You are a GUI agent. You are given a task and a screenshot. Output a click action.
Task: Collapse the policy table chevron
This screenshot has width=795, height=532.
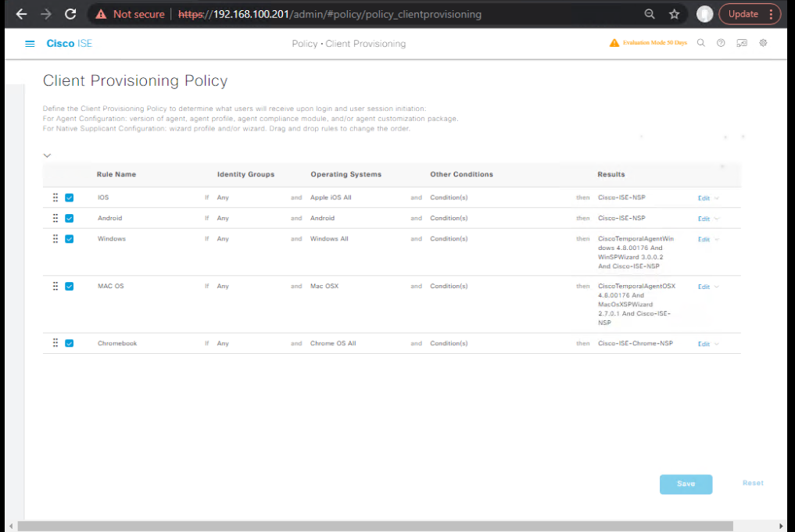(47, 155)
